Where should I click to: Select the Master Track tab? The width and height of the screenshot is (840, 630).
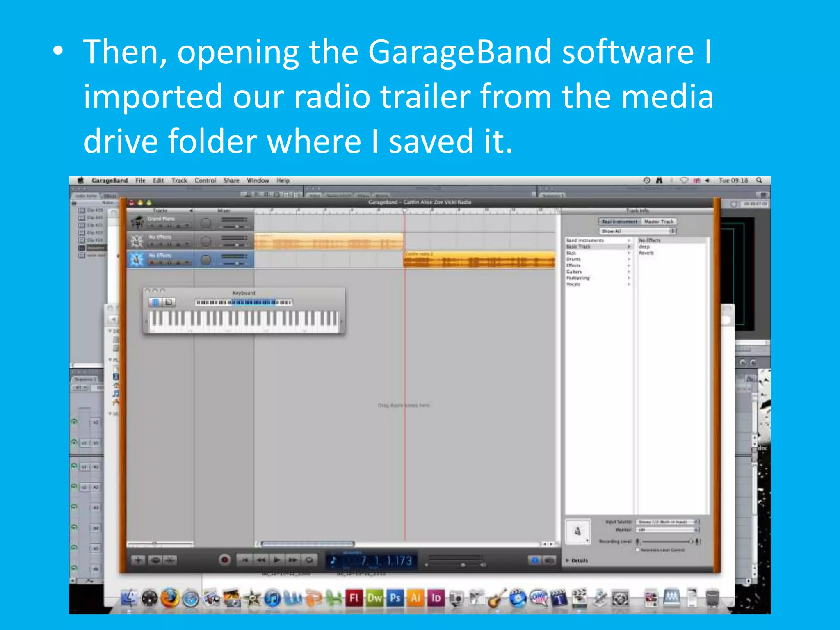point(659,221)
